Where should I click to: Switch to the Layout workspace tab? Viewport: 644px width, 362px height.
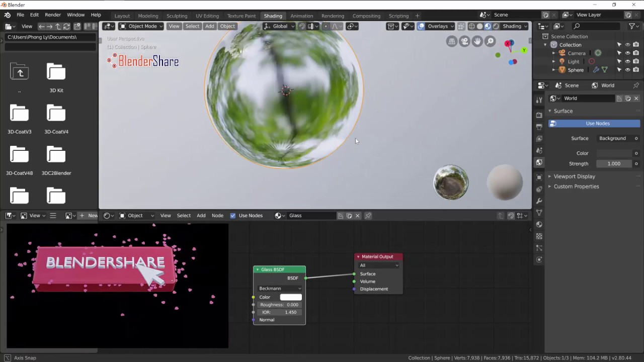click(x=122, y=16)
